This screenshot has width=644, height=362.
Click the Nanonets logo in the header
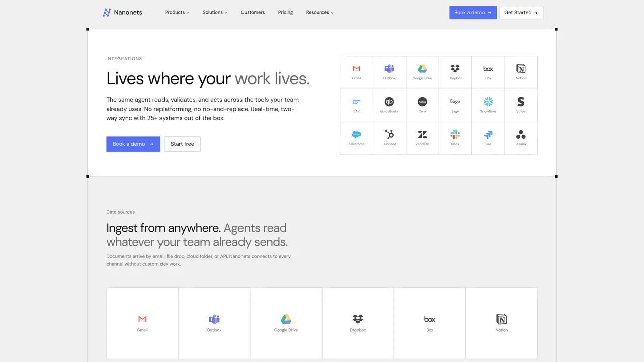click(x=122, y=12)
